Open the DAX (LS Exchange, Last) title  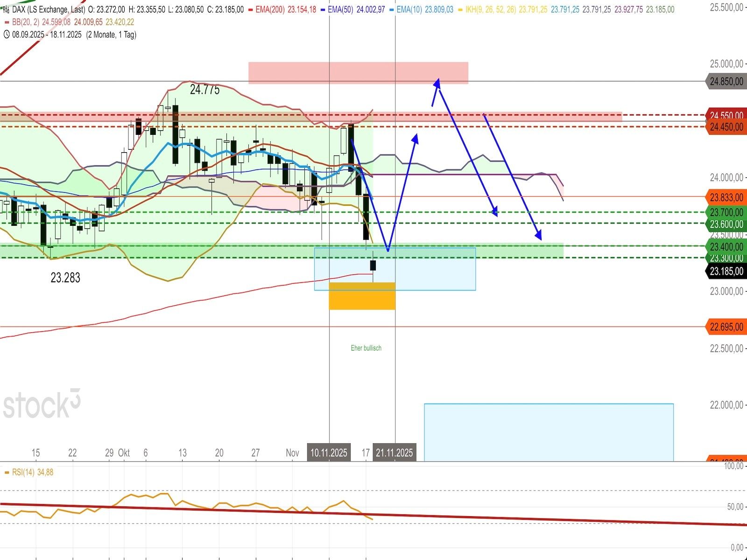[49, 9]
